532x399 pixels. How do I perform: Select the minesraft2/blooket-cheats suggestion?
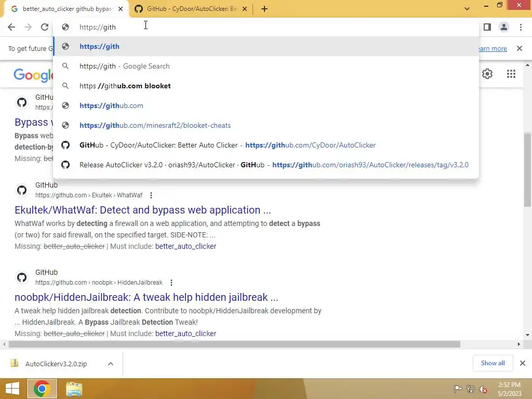coord(266,125)
